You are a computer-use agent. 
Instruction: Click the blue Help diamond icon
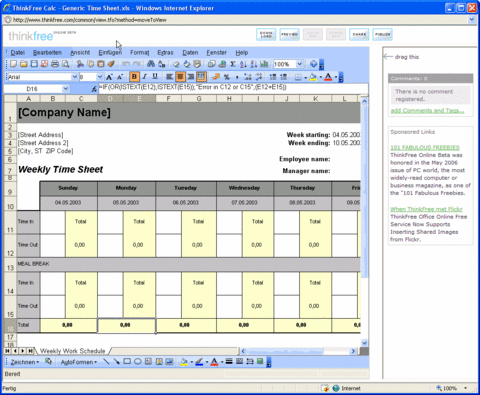pyautogui.click(x=313, y=64)
